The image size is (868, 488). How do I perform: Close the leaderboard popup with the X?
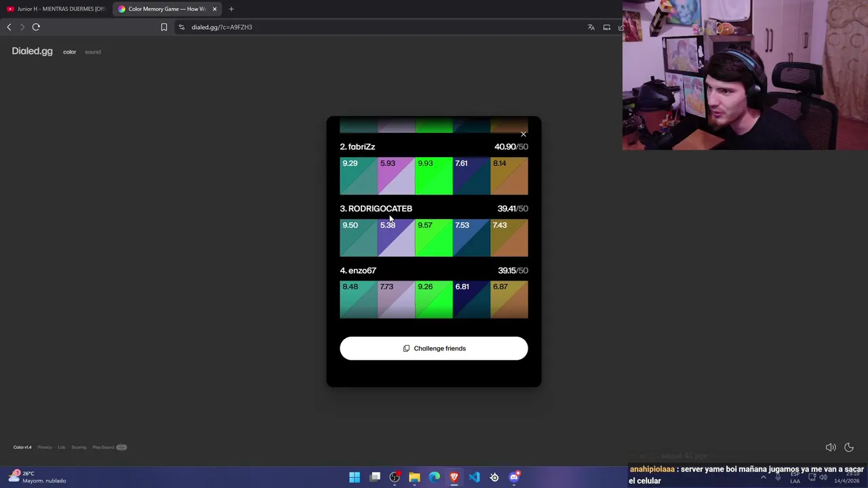[523, 134]
